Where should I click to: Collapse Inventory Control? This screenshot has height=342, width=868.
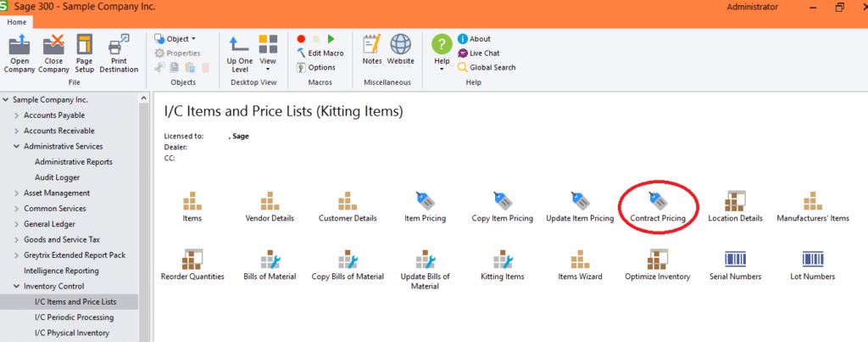16,286
